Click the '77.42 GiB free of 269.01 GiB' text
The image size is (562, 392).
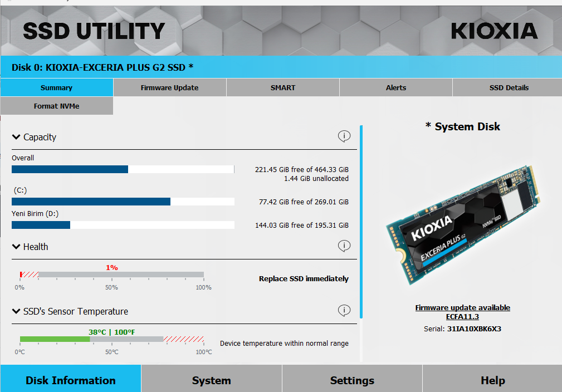(x=304, y=202)
